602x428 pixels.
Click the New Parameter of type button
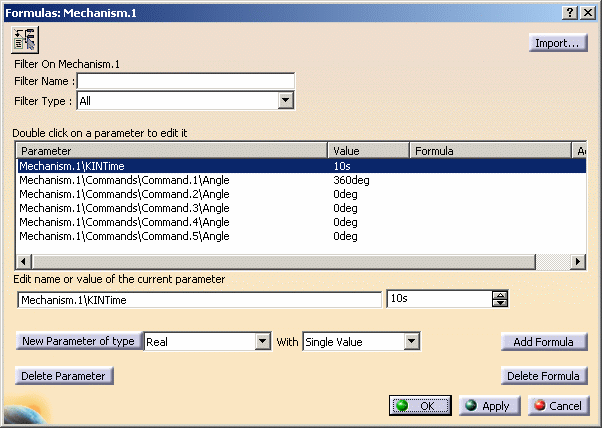point(79,341)
